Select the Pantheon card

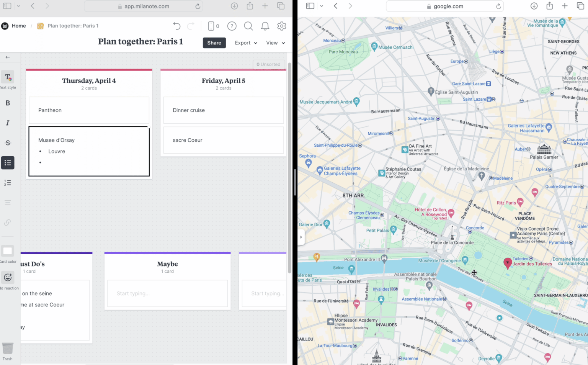click(89, 110)
